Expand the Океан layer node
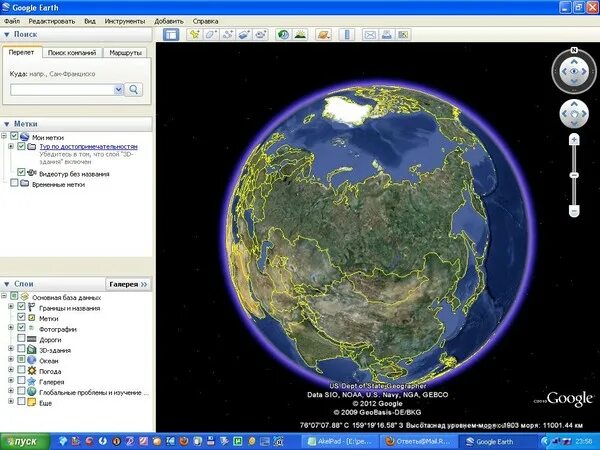 pos(11,359)
